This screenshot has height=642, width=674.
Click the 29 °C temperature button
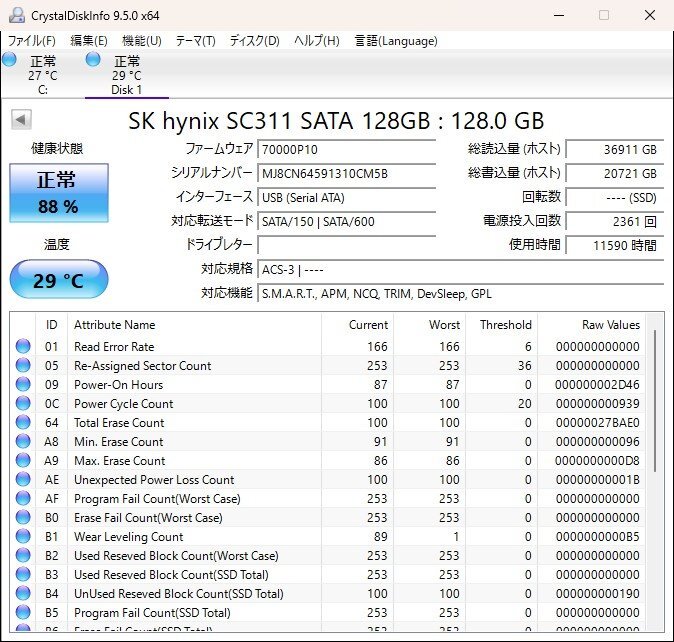59,279
